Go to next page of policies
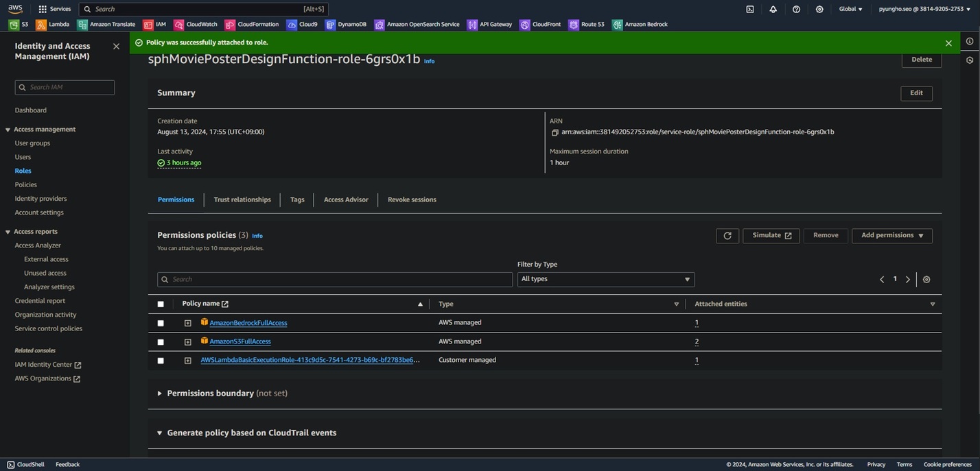 908,280
